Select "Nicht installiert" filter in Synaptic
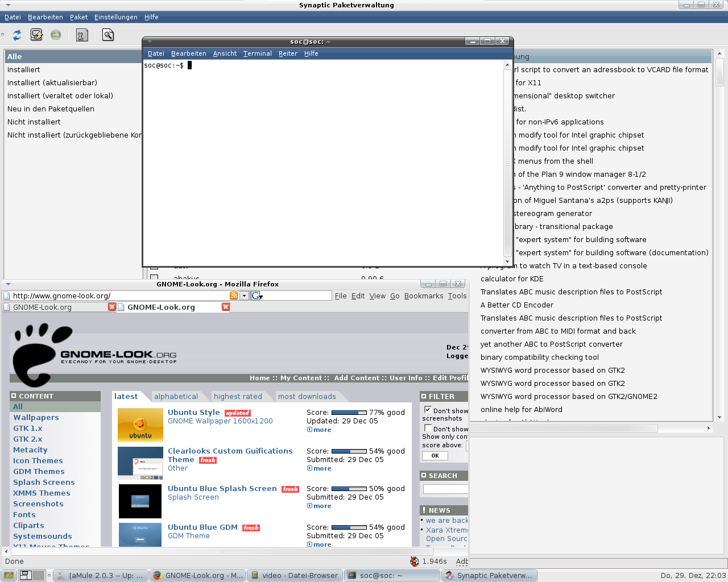This screenshot has width=728, height=582. pos(34,122)
